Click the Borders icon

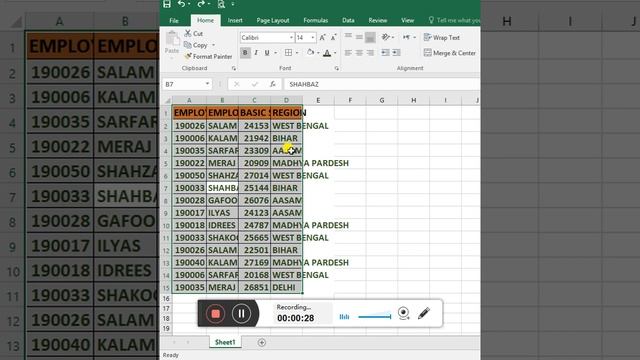[288, 53]
